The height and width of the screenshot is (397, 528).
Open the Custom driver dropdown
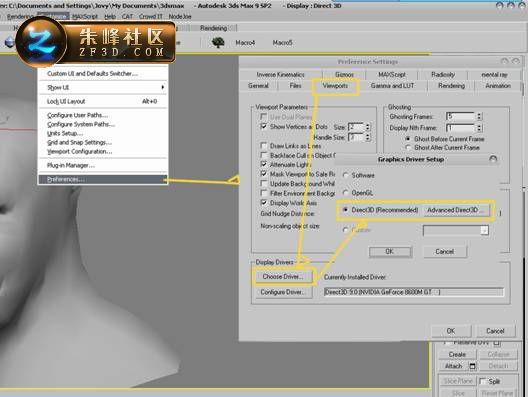(484, 230)
